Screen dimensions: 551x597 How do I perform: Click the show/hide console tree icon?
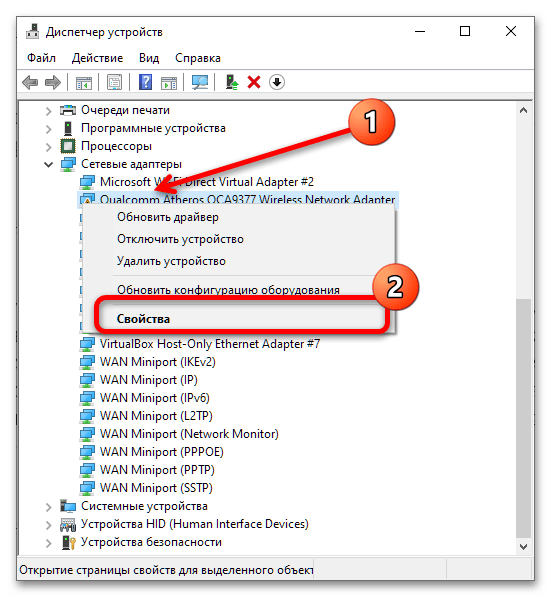84,83
